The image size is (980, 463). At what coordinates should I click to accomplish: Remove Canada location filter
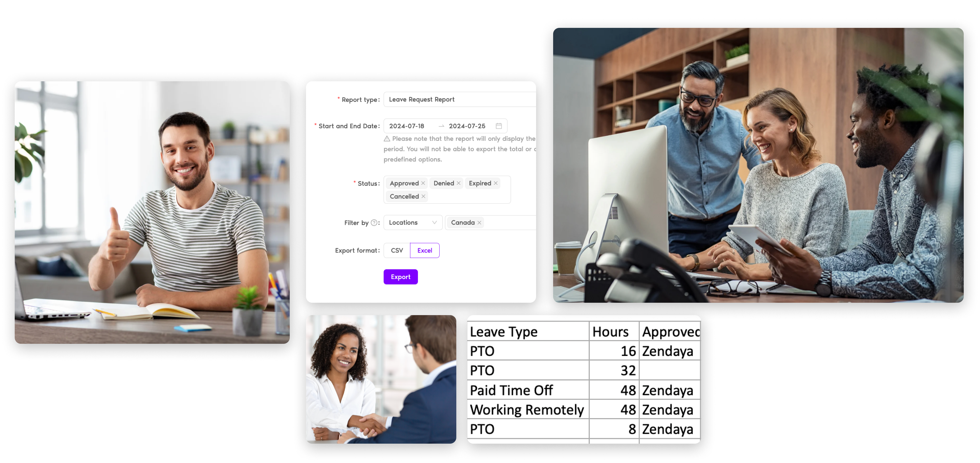click(x=476, y=223)
